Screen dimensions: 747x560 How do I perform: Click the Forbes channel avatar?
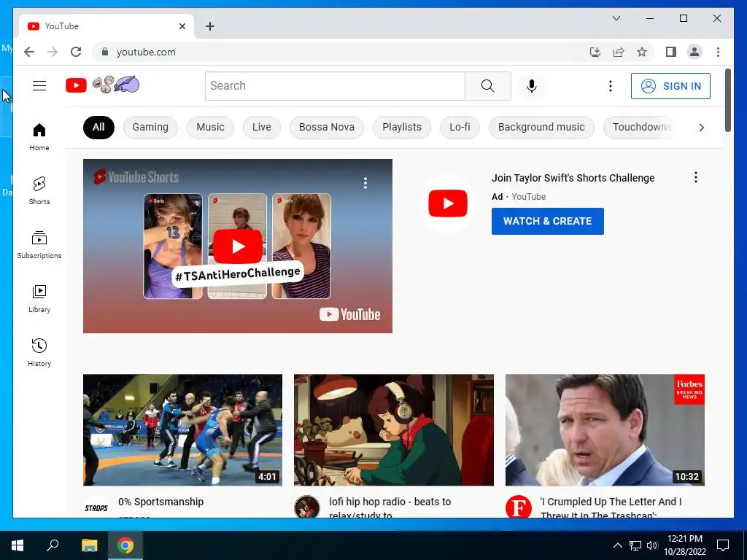pyautogui.click(x=519, y=507)
